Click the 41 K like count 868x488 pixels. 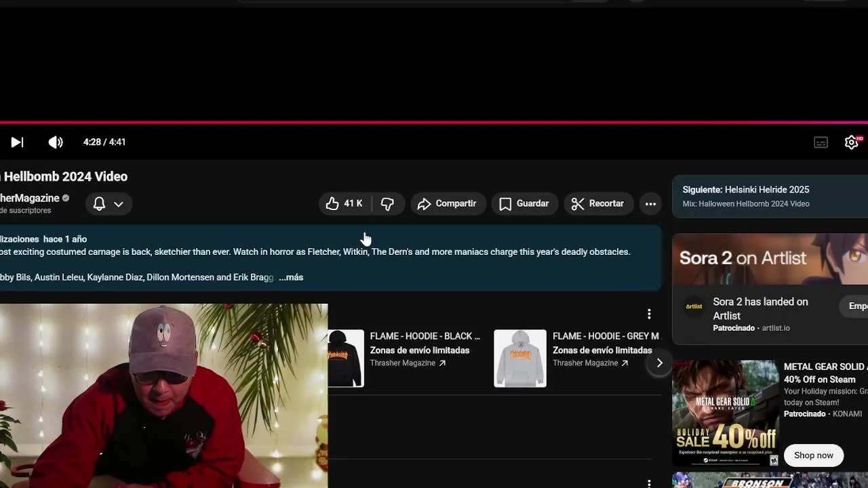point(353,203)
